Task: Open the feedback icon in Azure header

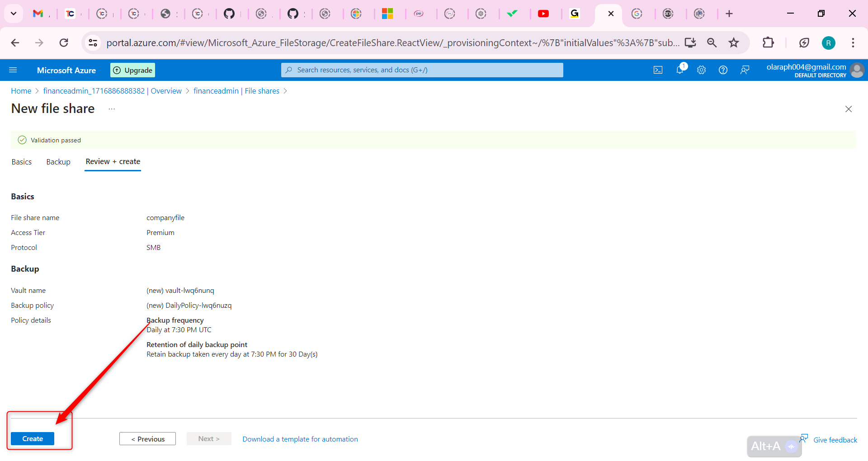Action: 745,70
